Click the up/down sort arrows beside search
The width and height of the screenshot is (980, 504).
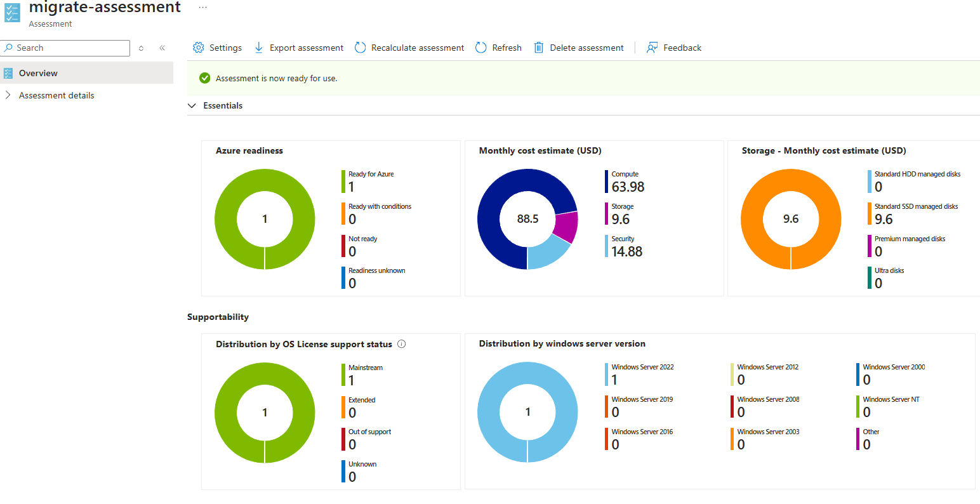click(141, 48)
